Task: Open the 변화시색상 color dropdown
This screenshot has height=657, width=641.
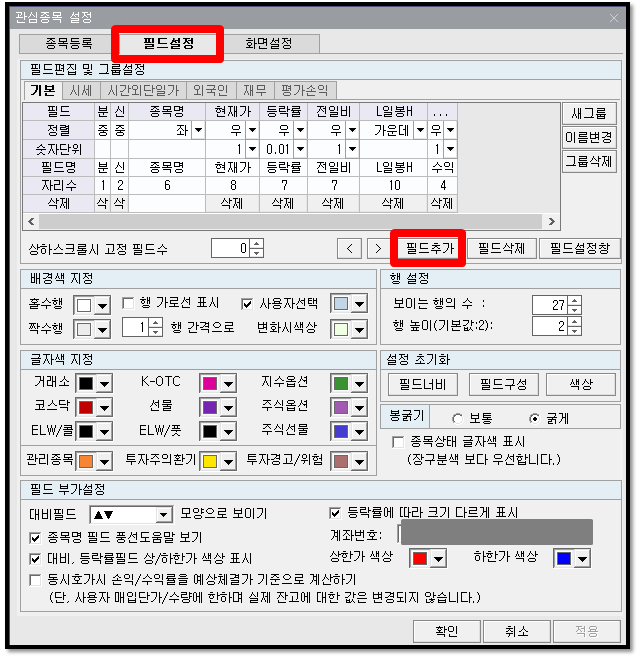Action: [359, 330]
